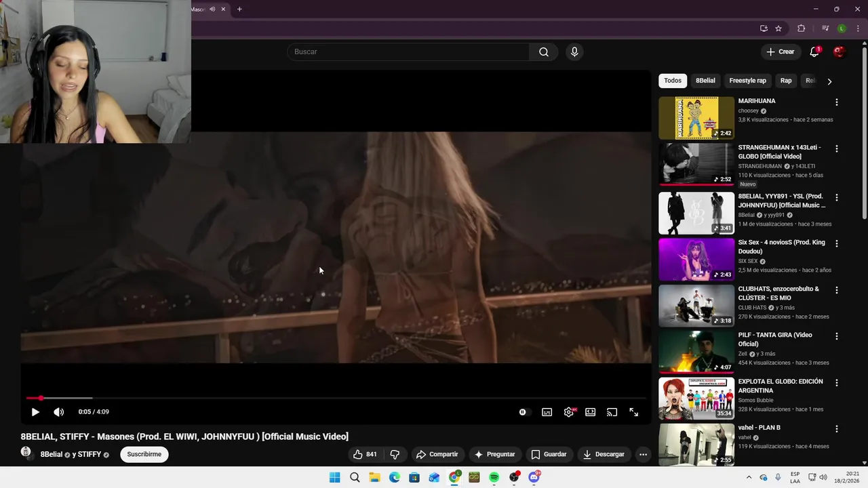868x488 pixels.
Task: Open the system volume tray icon
Action: [x=823, y=477]
